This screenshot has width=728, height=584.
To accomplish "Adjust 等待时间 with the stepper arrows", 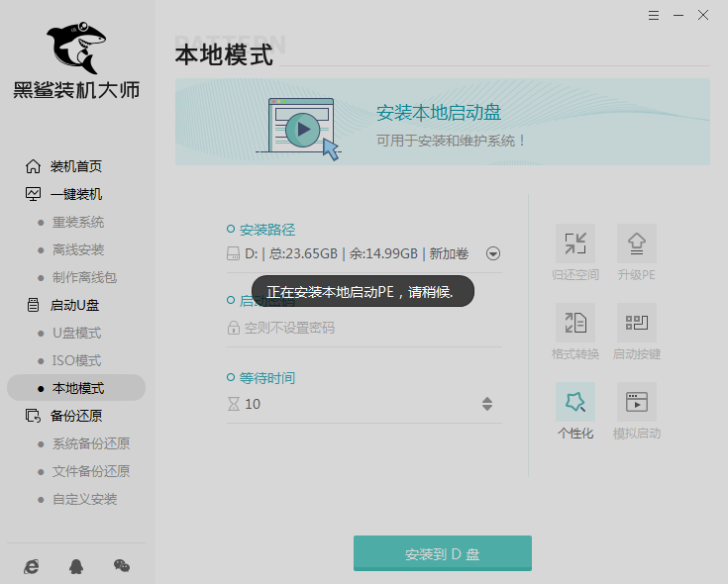I will click(487, 404).
